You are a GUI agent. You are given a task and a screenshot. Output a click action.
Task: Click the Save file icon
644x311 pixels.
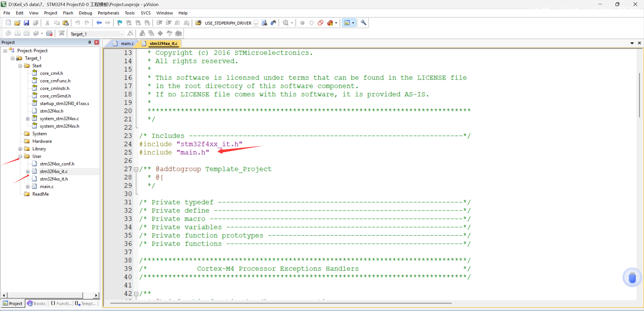tap(26, 23)
